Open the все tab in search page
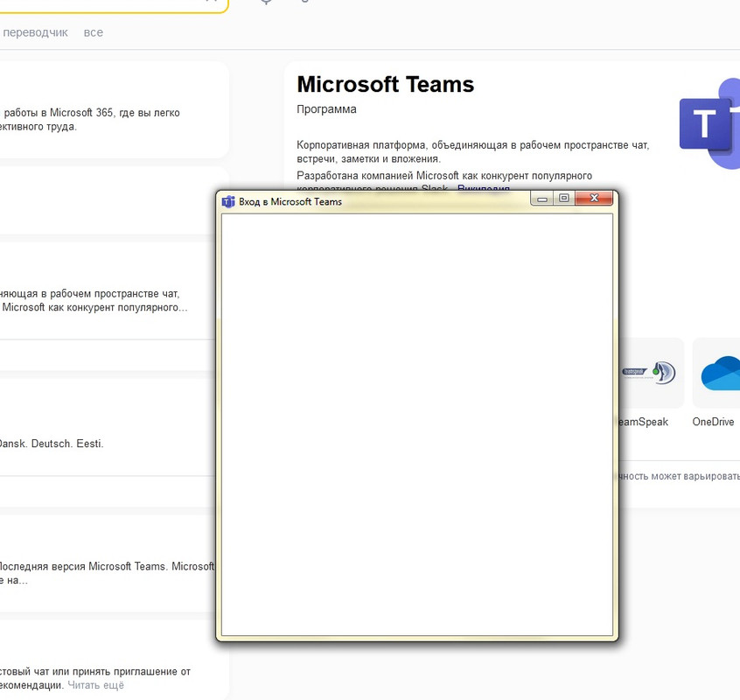 (x=93, y=32)
